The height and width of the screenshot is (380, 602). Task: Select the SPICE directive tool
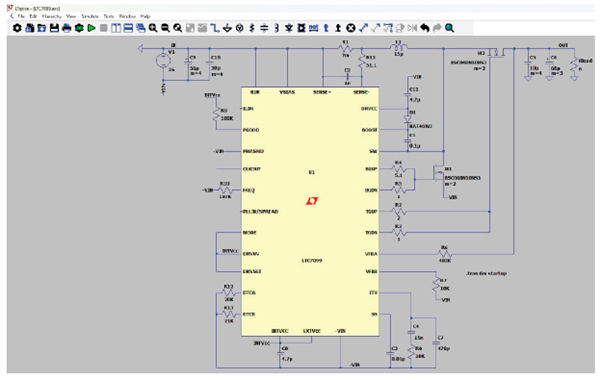[338, 28]
